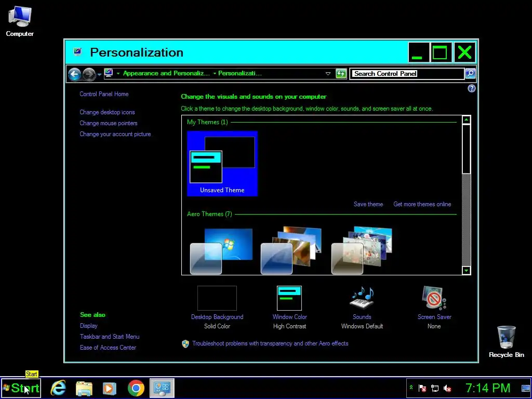Click the muted volume tray icon
Screen dimensions: 532x399
447,388
